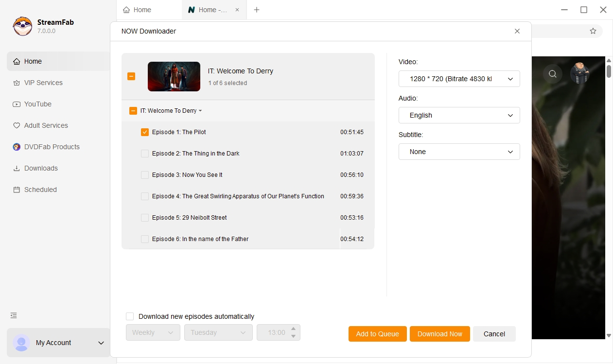The width and height of the screenshot is (613, 364).
Task: Switch to the first Home tab
Action: 148,10
